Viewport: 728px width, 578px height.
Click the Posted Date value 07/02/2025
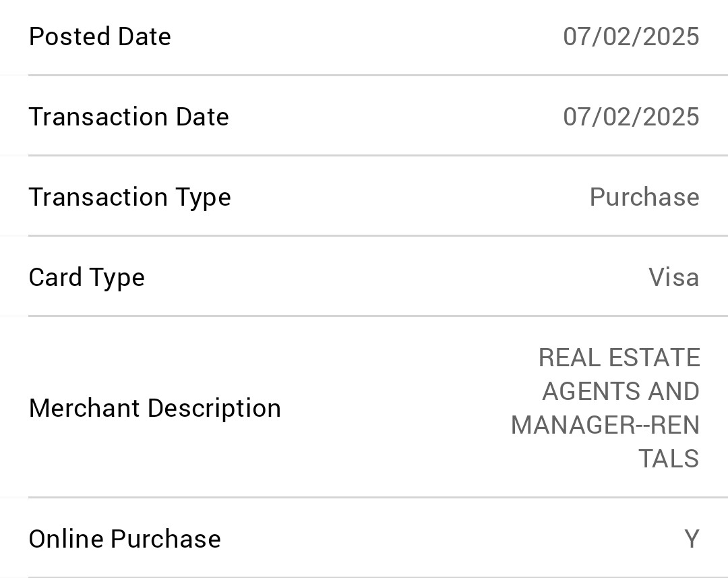pyautogui.click(x=631, y=36)
